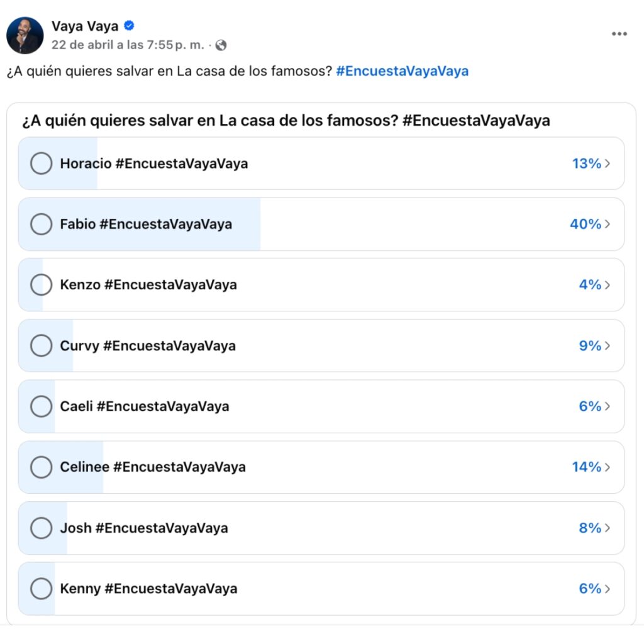Click the #EncuestaVayaVaya hashtag in post text

click(402, 71)
